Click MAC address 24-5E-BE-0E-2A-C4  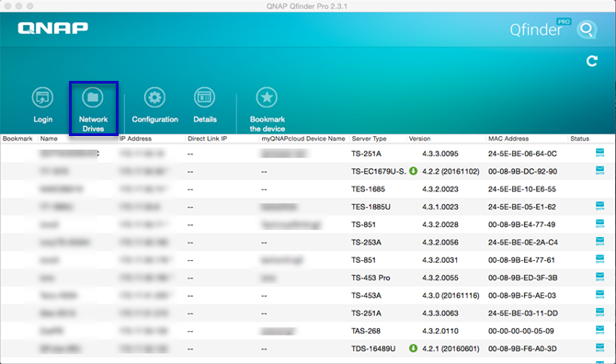pyautogui.click(x=523, y=243)
